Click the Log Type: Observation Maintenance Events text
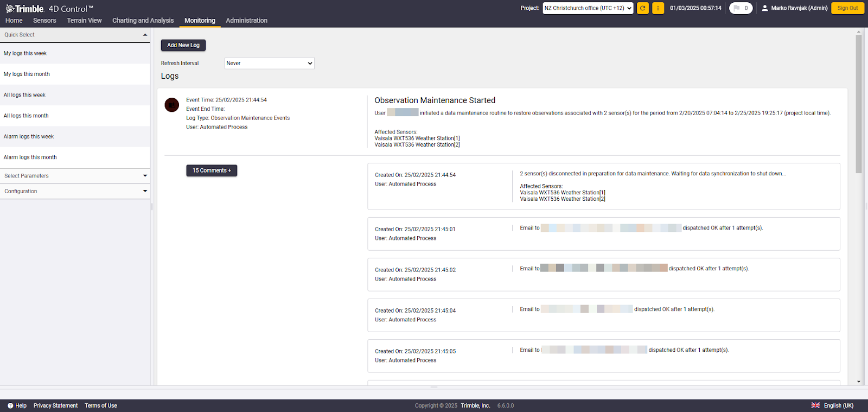The image size is (868, 412). click(238, 118)
